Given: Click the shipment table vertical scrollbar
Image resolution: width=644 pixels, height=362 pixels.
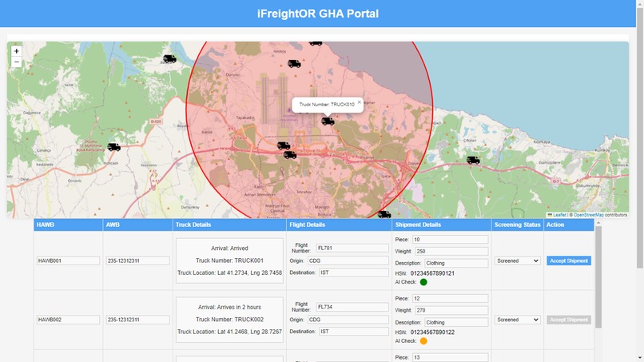Looking at the screenshot, I should [x=598, y=276].
